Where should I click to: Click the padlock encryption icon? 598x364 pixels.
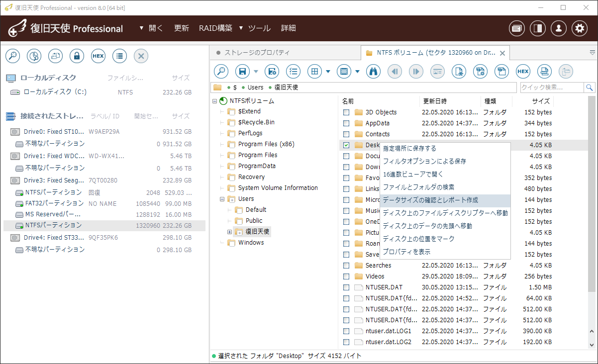point(77,56)
